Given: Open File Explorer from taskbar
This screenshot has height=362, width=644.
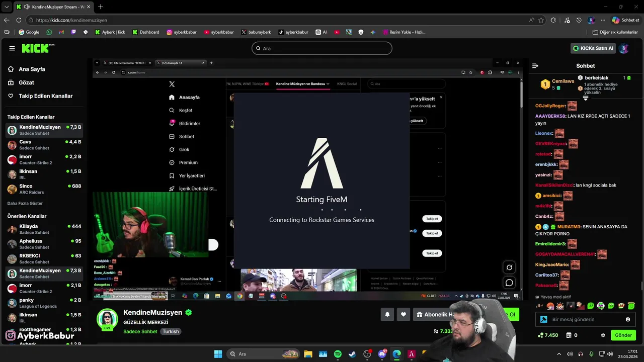Looking at the screenshot, I should [308, 354].
